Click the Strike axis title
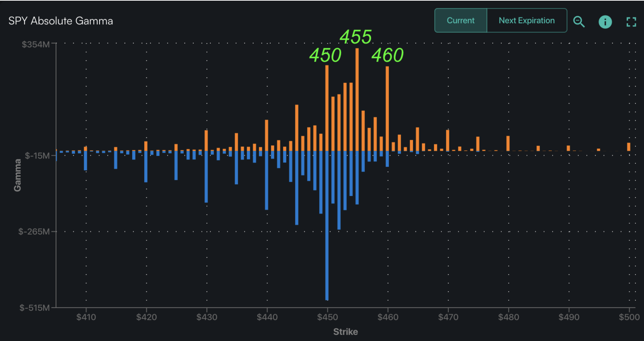The image size is (644, 341). point(346,332)
